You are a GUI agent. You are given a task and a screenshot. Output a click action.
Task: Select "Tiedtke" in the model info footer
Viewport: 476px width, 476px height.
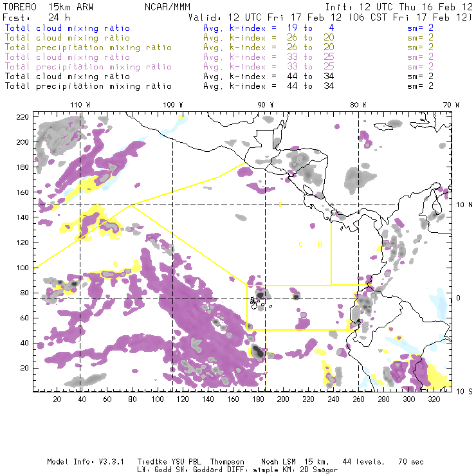click(x=152, y=462)
